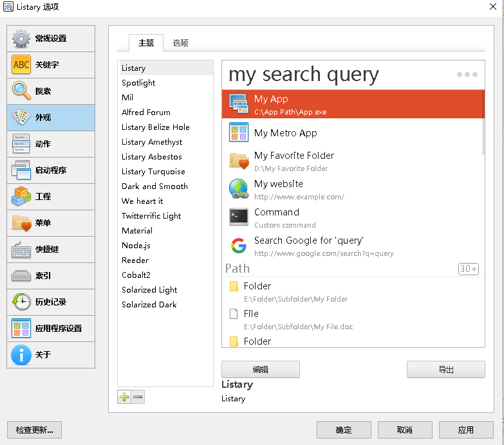Screen dimensions: 504x445
Task: Select the Node.js theme
Action: (x=165, y=245)
